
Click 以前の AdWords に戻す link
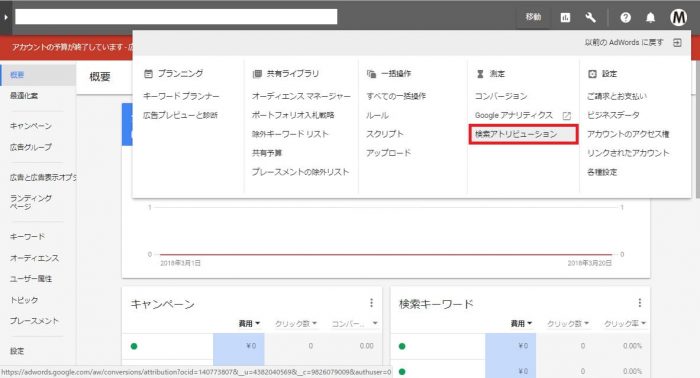pyautogui.click(x=624, y=42)
